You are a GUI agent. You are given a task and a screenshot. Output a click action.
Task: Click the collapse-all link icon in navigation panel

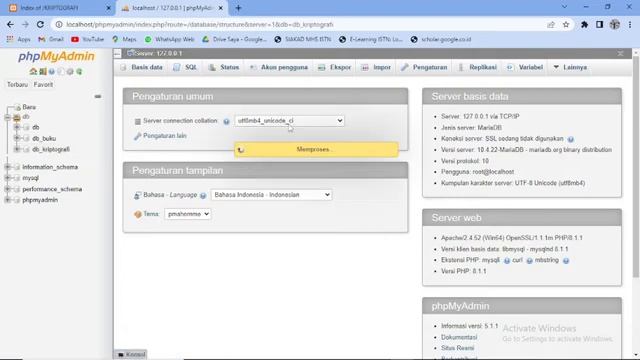(x=98, y=97)
